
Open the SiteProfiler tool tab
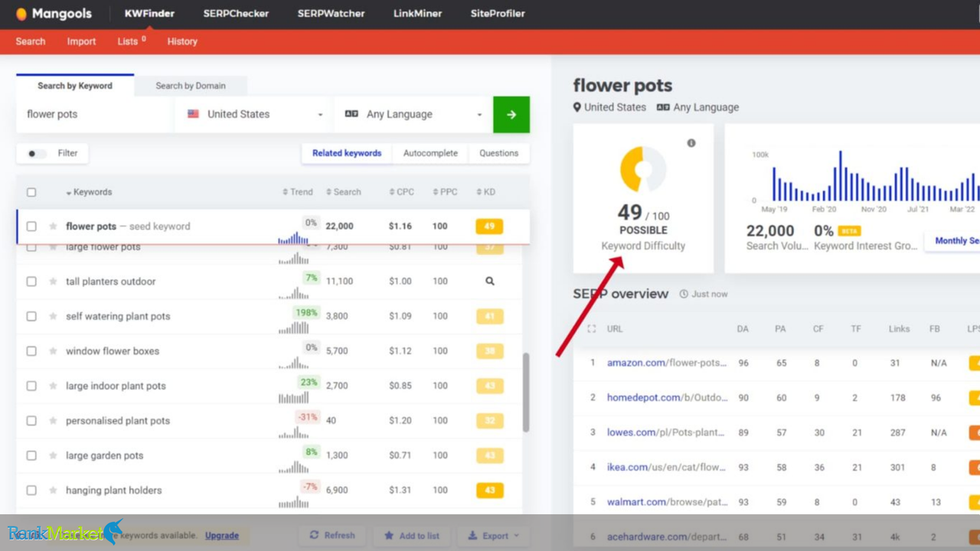point(498,14)
